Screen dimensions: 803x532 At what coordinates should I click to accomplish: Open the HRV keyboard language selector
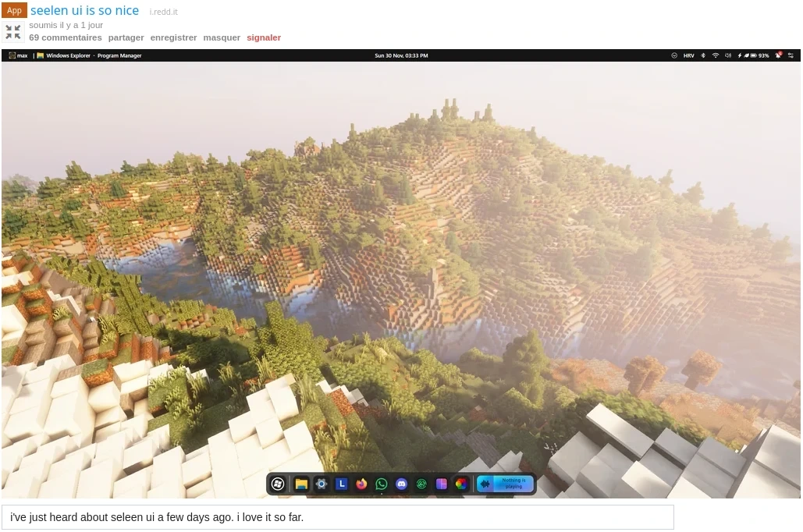tap(688, 55)
